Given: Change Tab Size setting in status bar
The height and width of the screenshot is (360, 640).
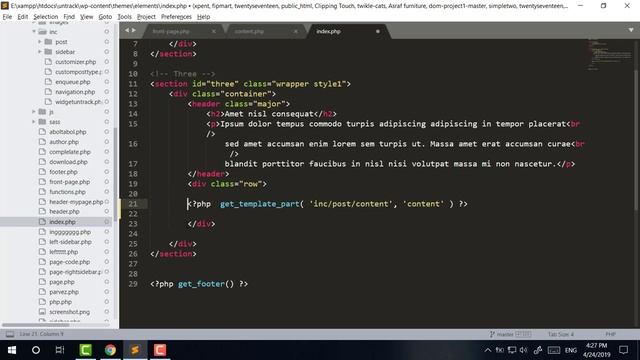Looking at the screenshot, I should [x=561, y=334].
